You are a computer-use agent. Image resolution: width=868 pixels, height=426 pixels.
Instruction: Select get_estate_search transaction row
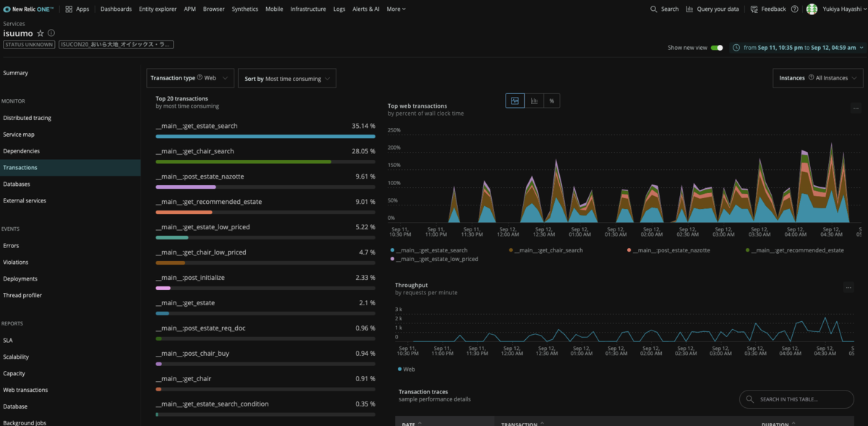pyautogui.click(x=265, y=129)
